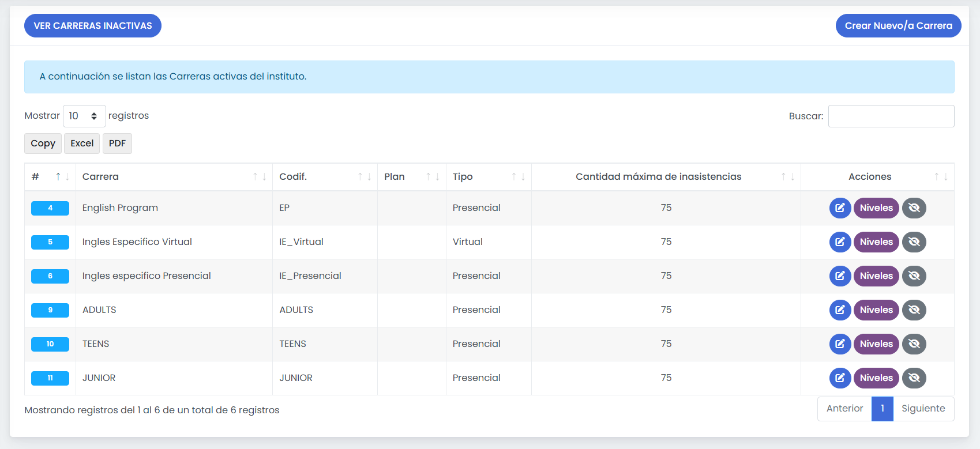Image resolution: width=980 pixels, height=449 pixels.
Task: Click Crear Nuevo/a Carrera button
Action: [898, 26]
